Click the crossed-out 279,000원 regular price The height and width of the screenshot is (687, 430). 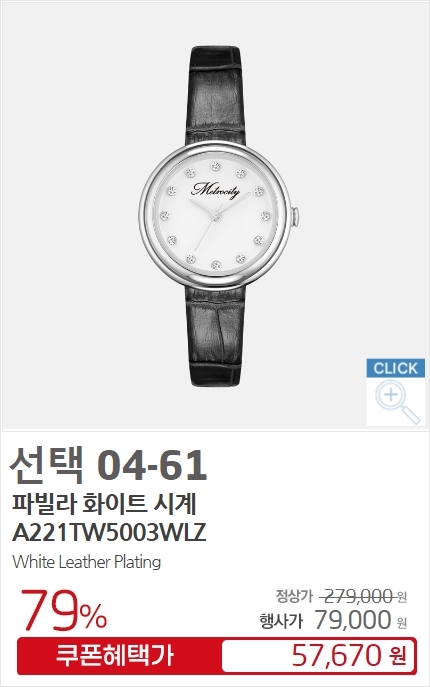(x=364, y=596)
